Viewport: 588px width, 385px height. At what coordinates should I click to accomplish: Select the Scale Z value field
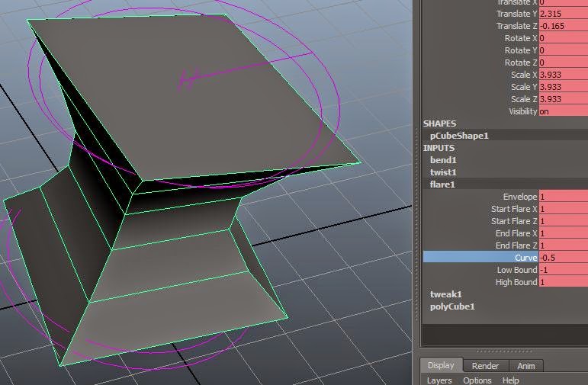point(564,99)
